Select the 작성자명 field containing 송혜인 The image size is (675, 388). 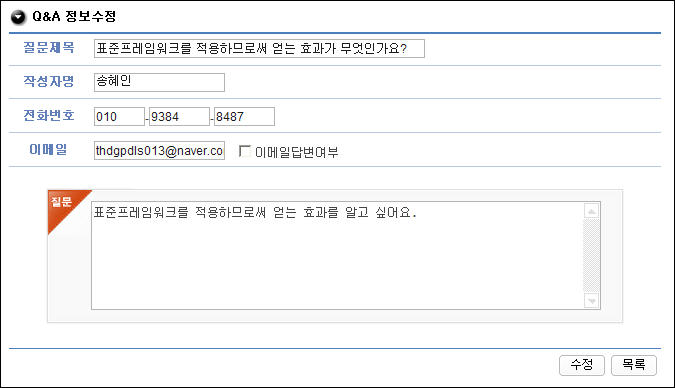(159, 82)
